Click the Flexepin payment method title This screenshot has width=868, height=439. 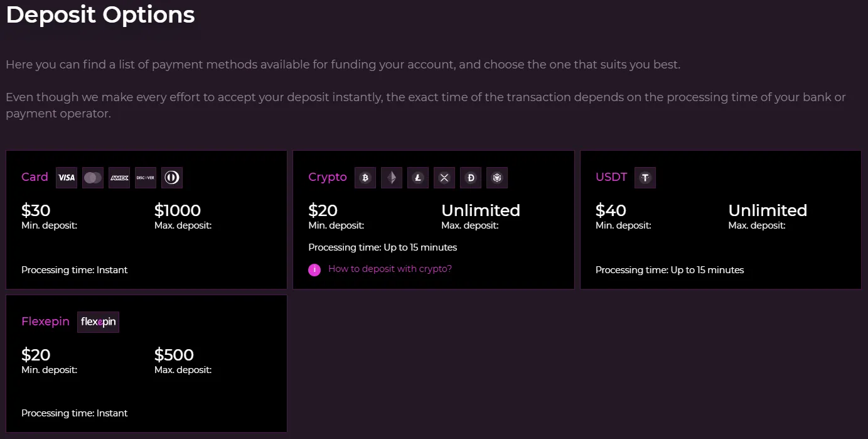[x=45, y=322]
